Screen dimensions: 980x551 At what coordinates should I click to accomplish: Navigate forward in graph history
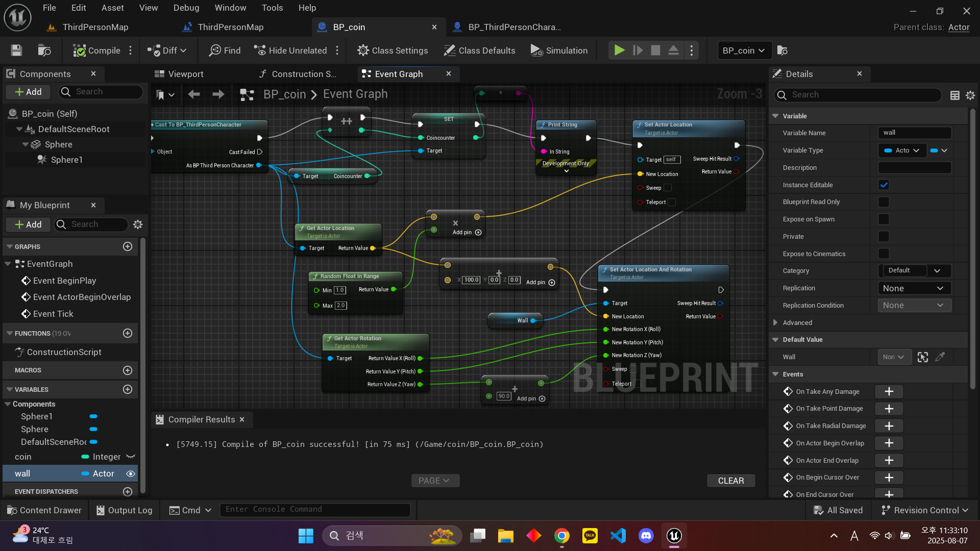218,94
